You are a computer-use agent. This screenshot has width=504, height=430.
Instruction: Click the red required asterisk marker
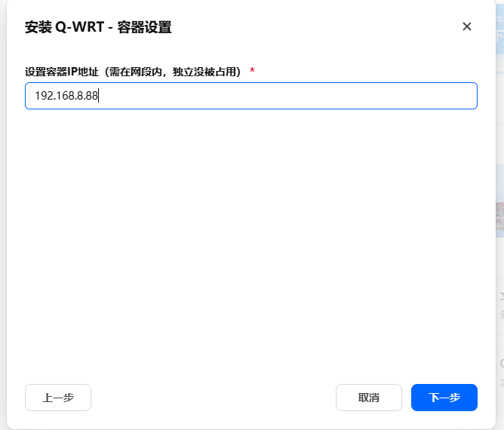(x=252, y=71)
